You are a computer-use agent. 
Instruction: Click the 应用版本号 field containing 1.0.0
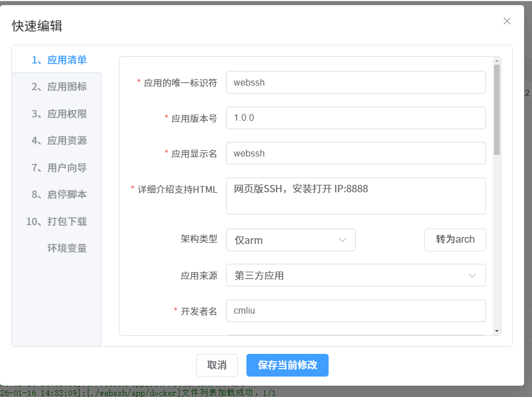tap(355, 118)
